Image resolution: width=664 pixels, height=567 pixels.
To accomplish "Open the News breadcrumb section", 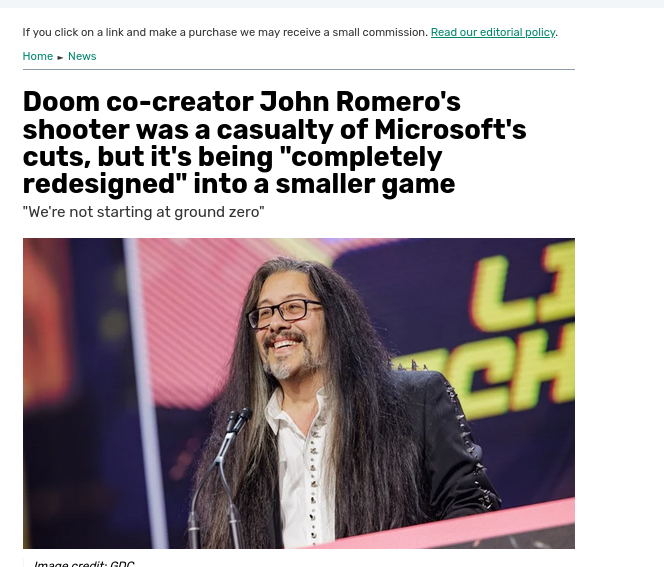I will pyautogui.click(x=82, y=56).
